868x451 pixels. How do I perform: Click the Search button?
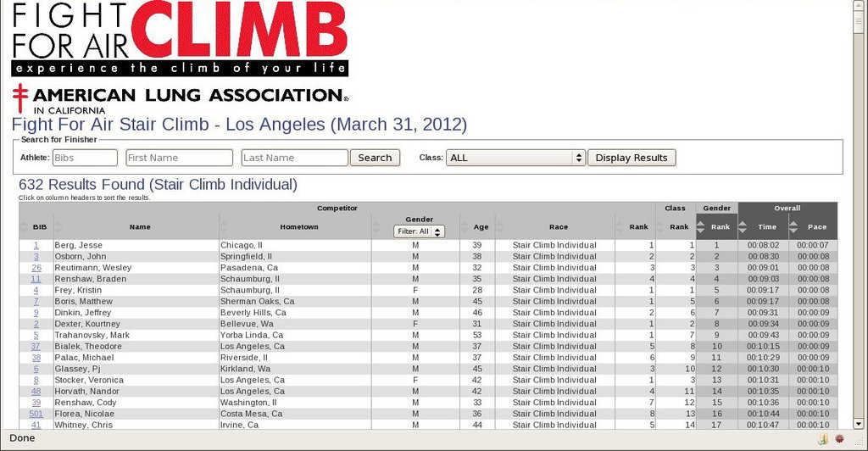375,158
